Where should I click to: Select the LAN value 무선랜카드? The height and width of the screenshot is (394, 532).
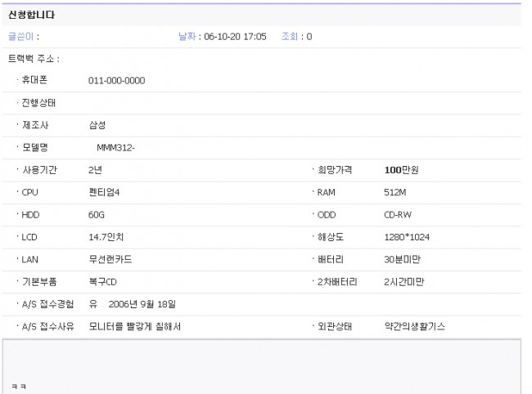[110, 259]
